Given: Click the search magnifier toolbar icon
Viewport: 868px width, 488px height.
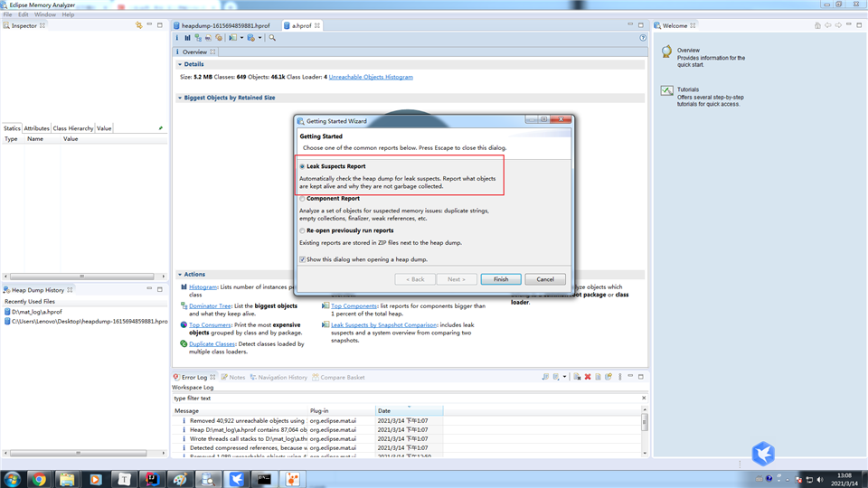Looking at the screenshot, I should click(272, 38).
